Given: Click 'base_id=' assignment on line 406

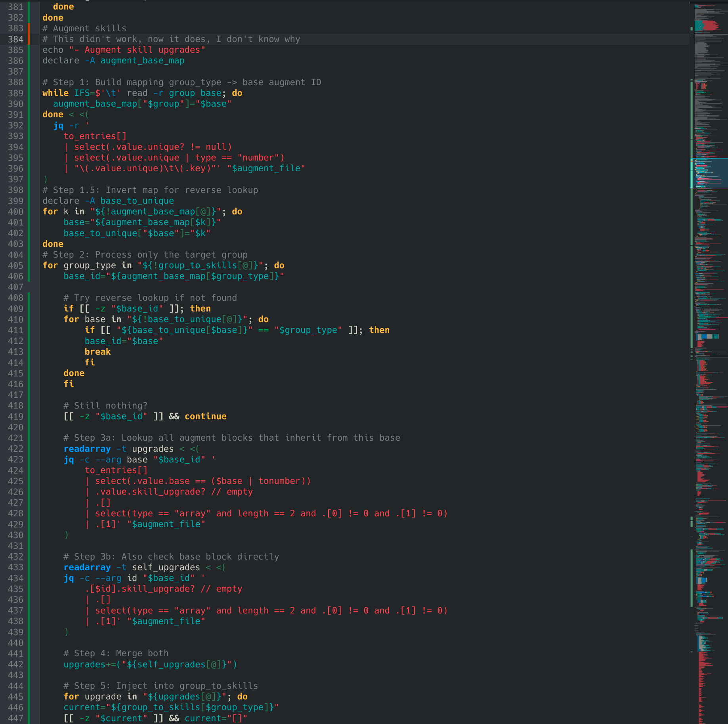Looking at the screenshot, I should click(x=84, y=276).
